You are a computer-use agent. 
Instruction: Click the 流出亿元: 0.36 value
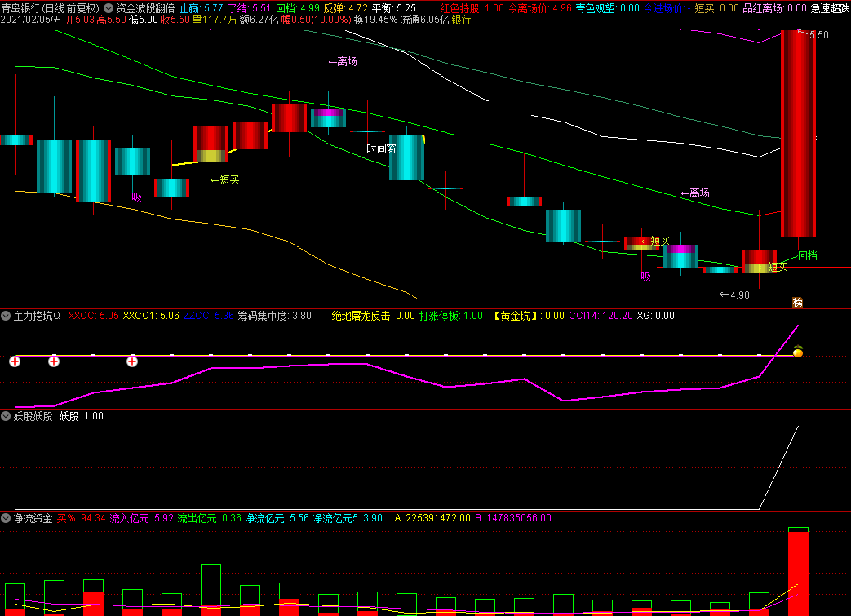(210, 518)
